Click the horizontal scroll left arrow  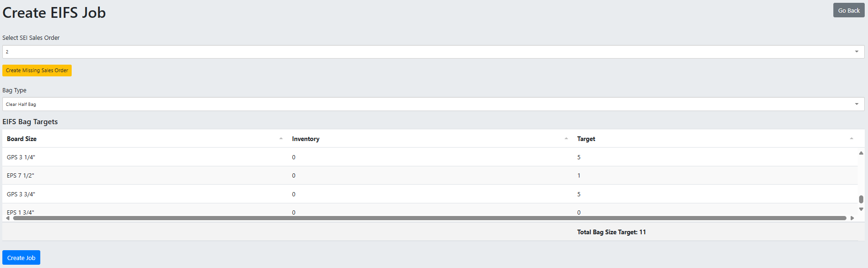click(x=7, y=218)
